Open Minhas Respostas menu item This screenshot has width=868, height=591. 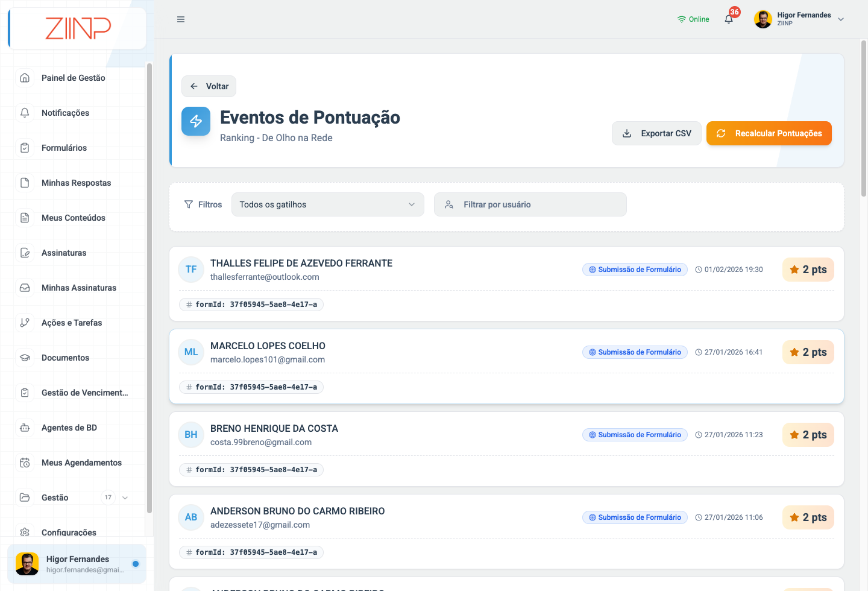point(76,183)
